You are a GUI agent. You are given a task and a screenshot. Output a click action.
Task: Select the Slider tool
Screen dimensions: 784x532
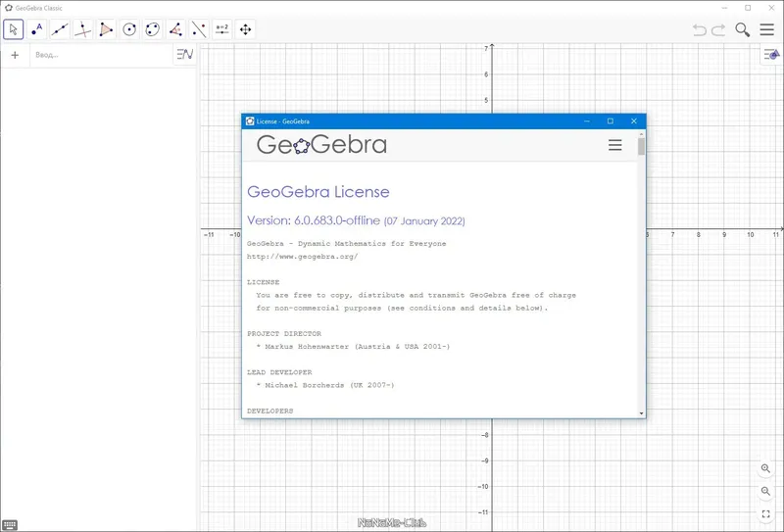pos(222,29)
